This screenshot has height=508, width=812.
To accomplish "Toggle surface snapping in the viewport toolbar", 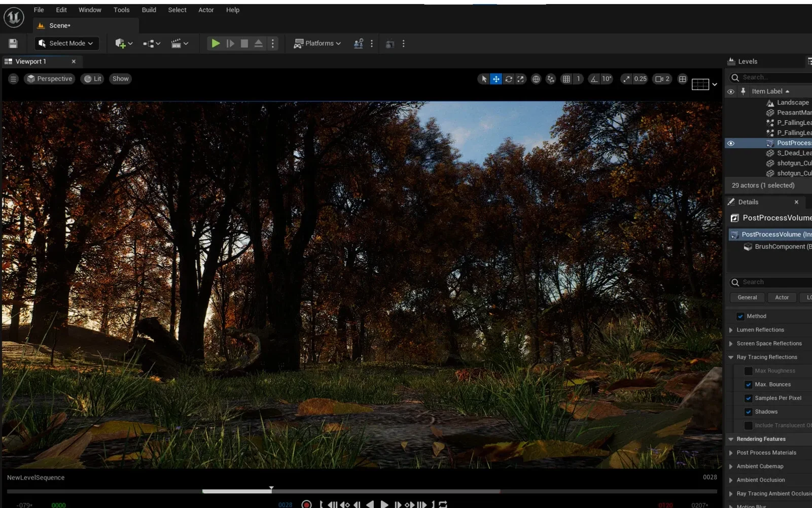I will point(551,79).
